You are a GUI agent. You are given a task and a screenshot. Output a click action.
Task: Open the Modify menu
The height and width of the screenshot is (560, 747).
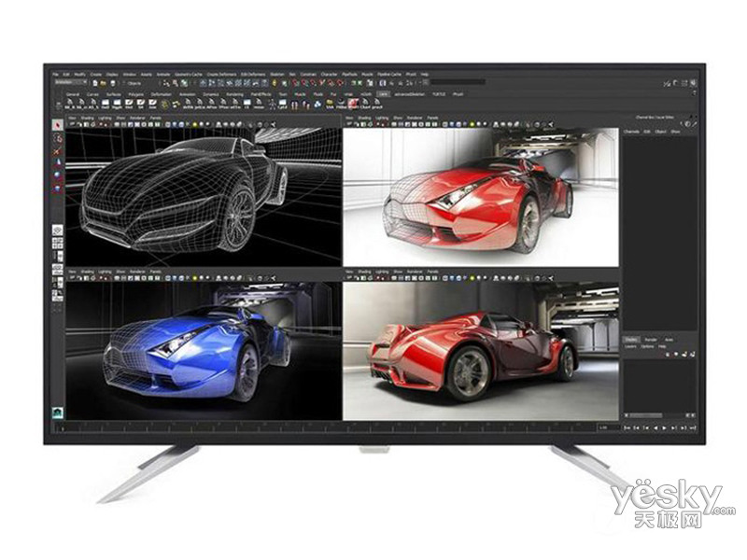(80, 75)
